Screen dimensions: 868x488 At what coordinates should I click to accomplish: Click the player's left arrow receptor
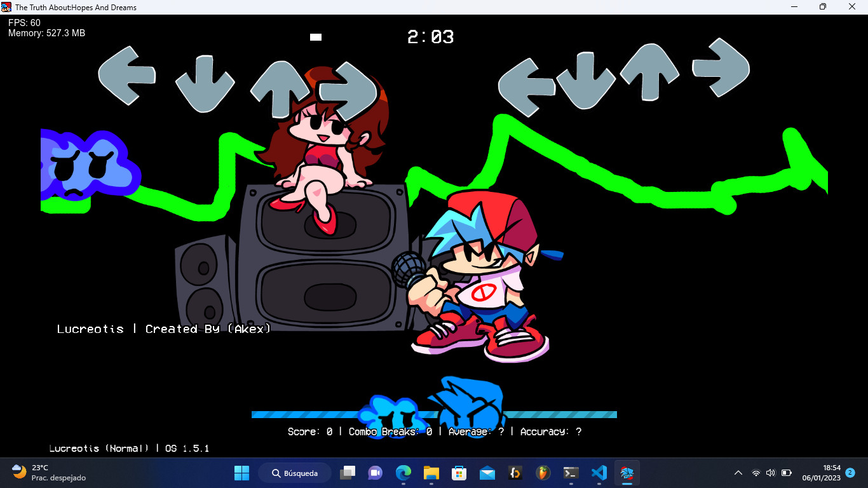pyautogui.click(x=527, y=88)
